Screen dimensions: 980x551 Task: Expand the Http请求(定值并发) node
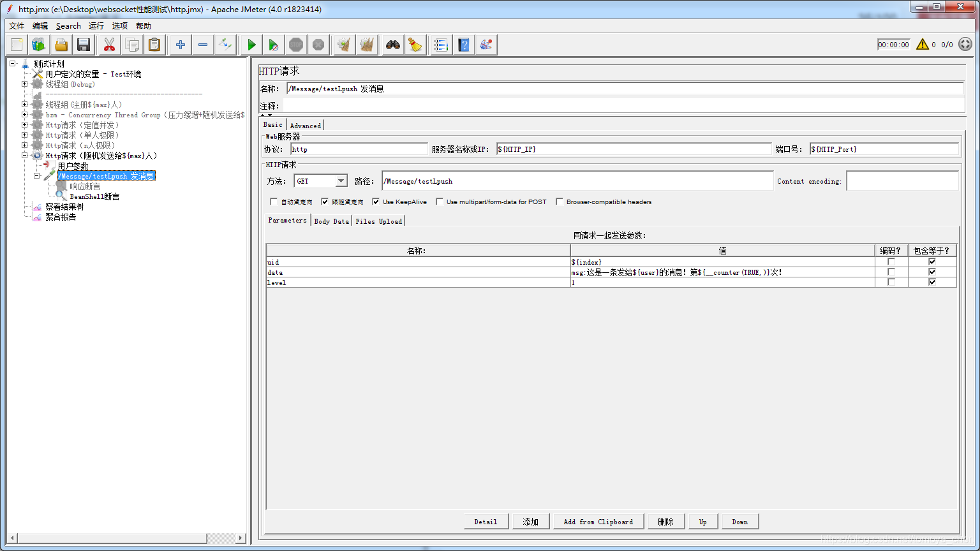(24, 124)
